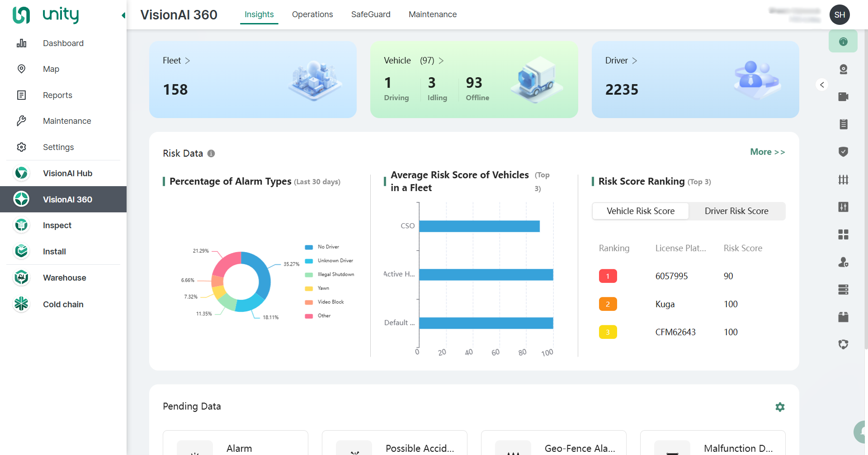Switch to Vehicle Risk Score toggle
This screenshot has height=455, width=868.
click(641, 211)
